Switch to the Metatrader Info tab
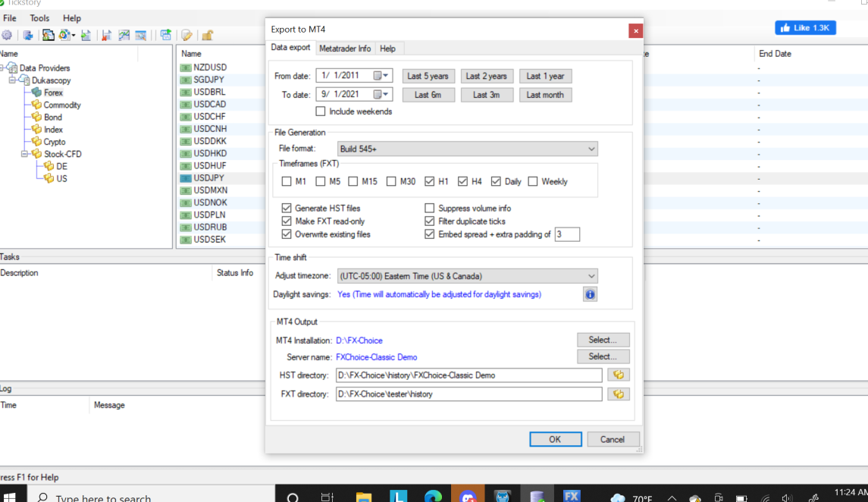 [345, 49]
